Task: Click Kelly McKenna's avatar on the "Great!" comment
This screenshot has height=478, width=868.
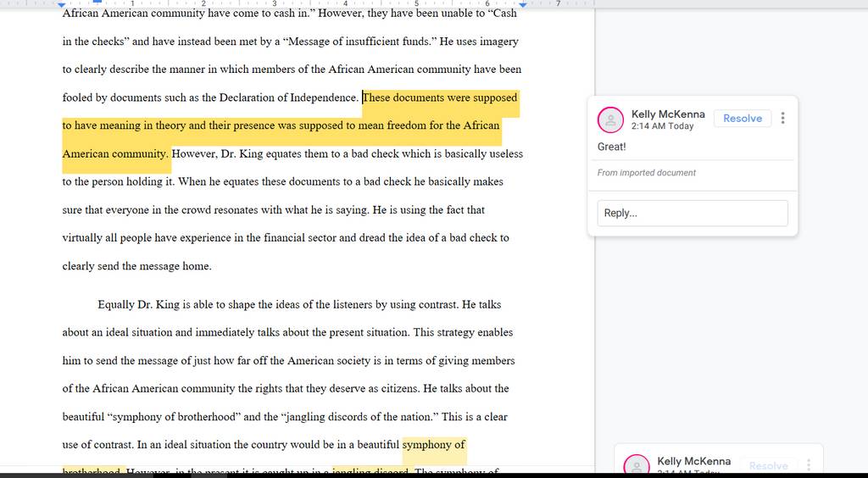Action: (x=610, y=120)
